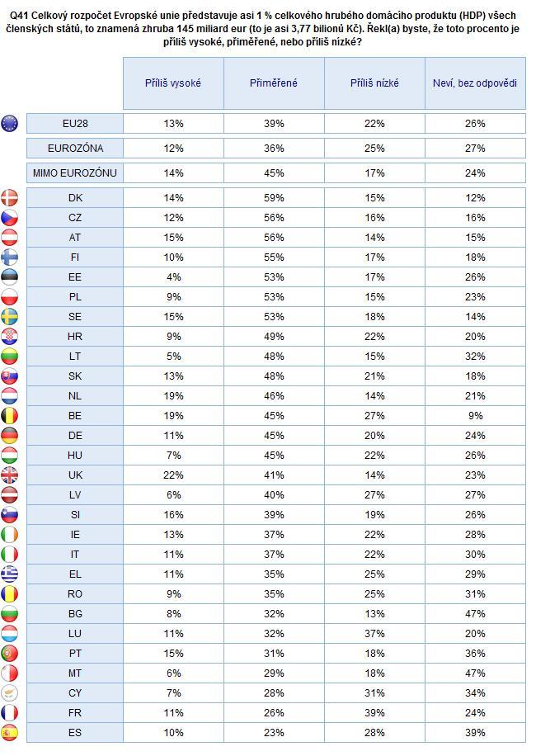Click the 'MIMO EUROZÓNU' row label
The image size is (536, 756).
75,172
